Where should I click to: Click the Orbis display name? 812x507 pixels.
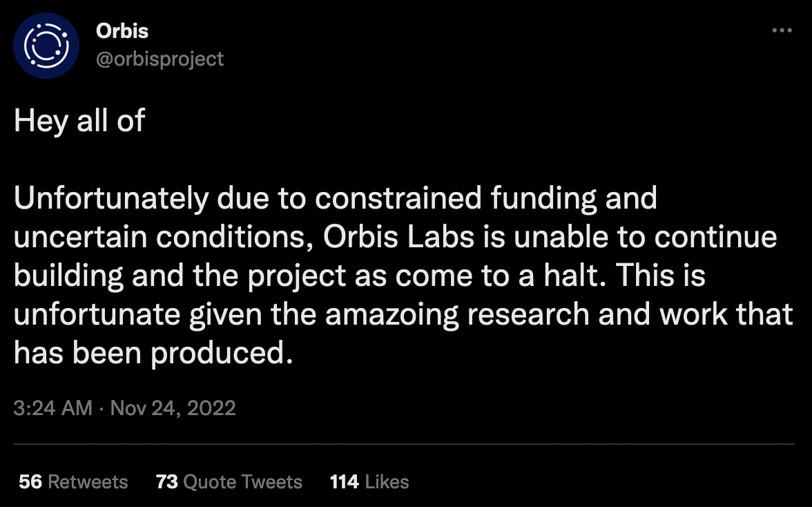tap(122, 31)
